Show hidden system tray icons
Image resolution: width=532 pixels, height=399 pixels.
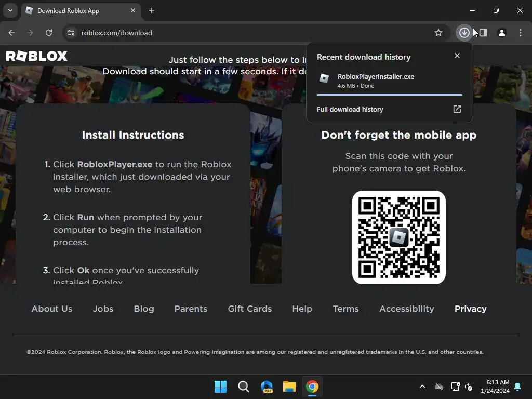[422, 387]
